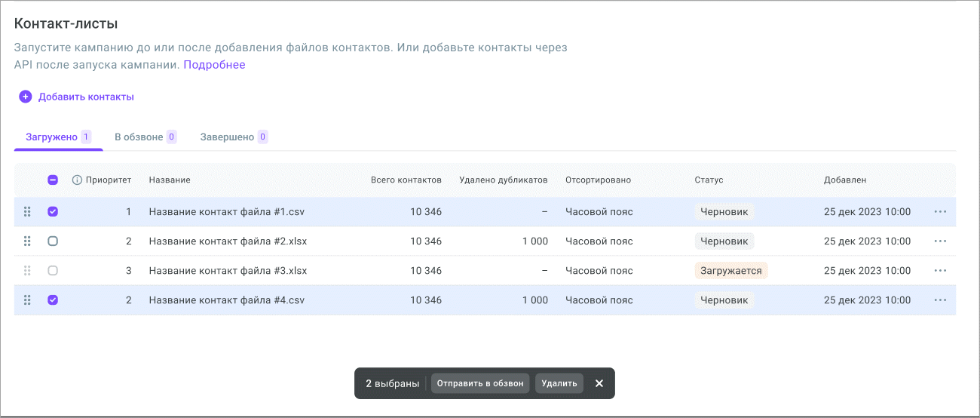Open three-dot menu for file #4.csv
Viewport: 980px width, 418px height.
(940, 300)
